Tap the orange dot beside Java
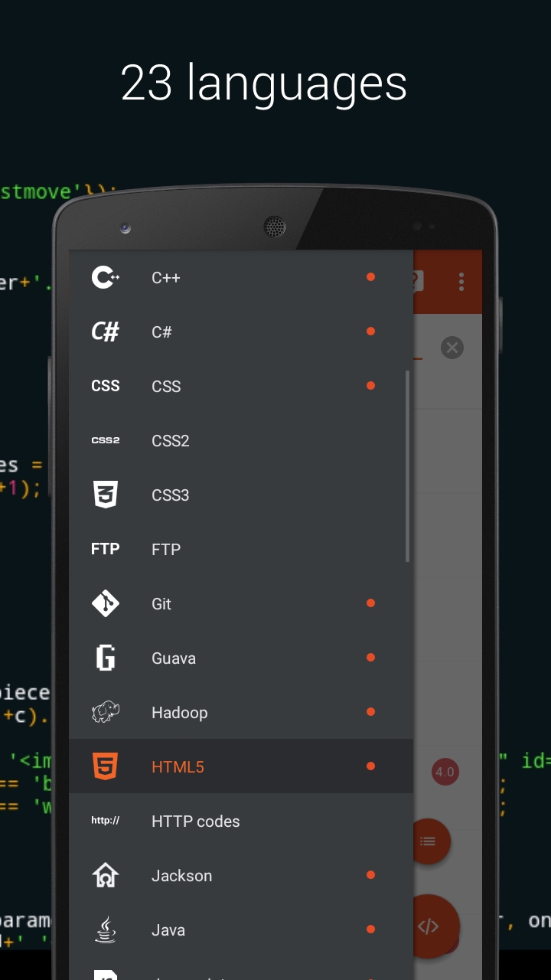This screenshot has width=551, height=980. 370,929
